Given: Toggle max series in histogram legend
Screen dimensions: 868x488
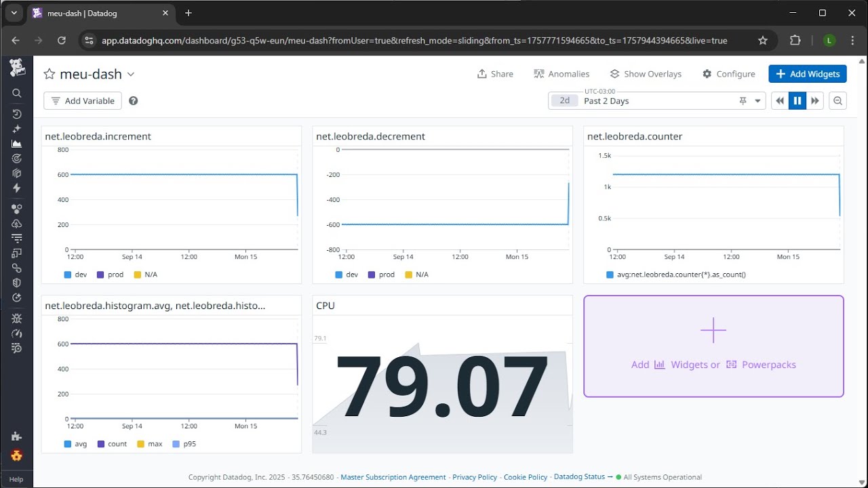Looking at the screenshot, I should pos(149,444).
